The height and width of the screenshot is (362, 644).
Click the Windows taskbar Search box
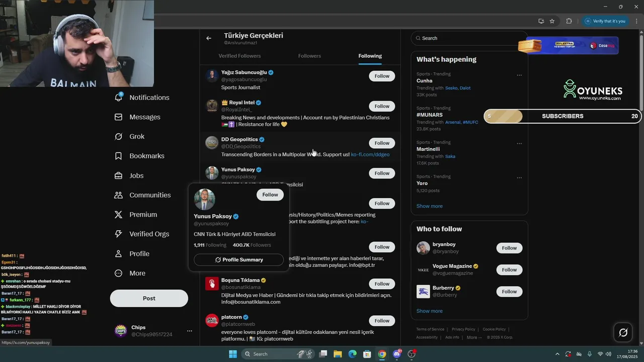pos(277,354)
